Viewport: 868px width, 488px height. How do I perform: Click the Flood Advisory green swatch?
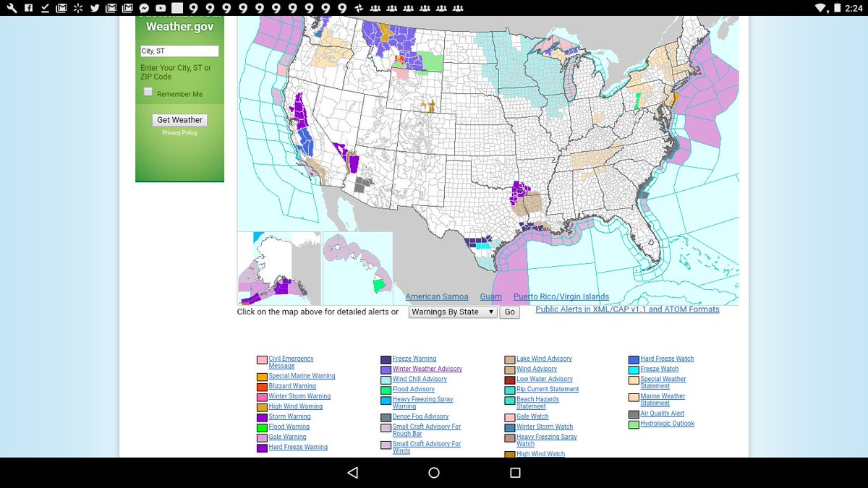[386, 390]
